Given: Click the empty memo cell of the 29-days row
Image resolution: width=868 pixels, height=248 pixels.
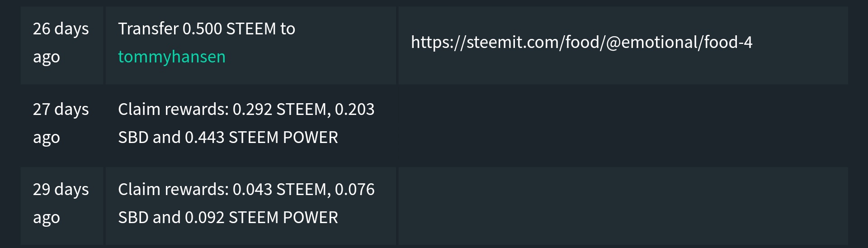Looking at the screenshot, I should pyautogui.click(x=623, y=206).
